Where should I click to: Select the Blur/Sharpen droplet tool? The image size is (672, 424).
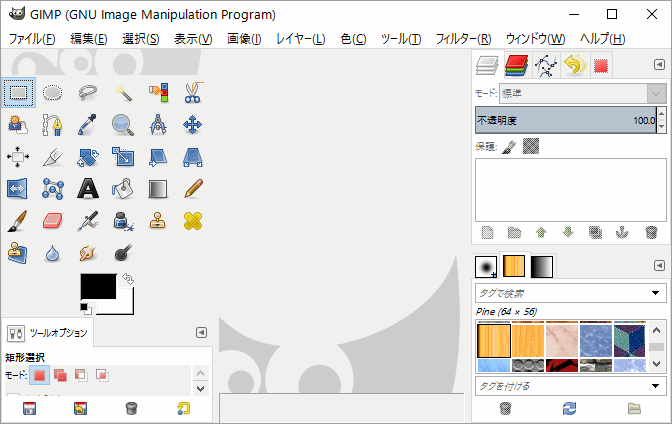(x=53, y=253)
